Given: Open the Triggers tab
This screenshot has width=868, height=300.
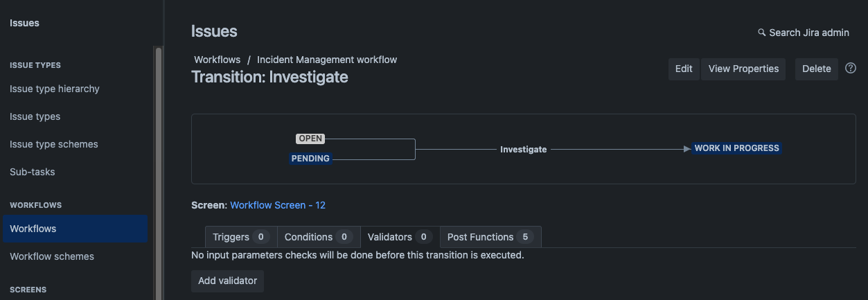Looking at the screenshot, I should click(x=240, y=237).
